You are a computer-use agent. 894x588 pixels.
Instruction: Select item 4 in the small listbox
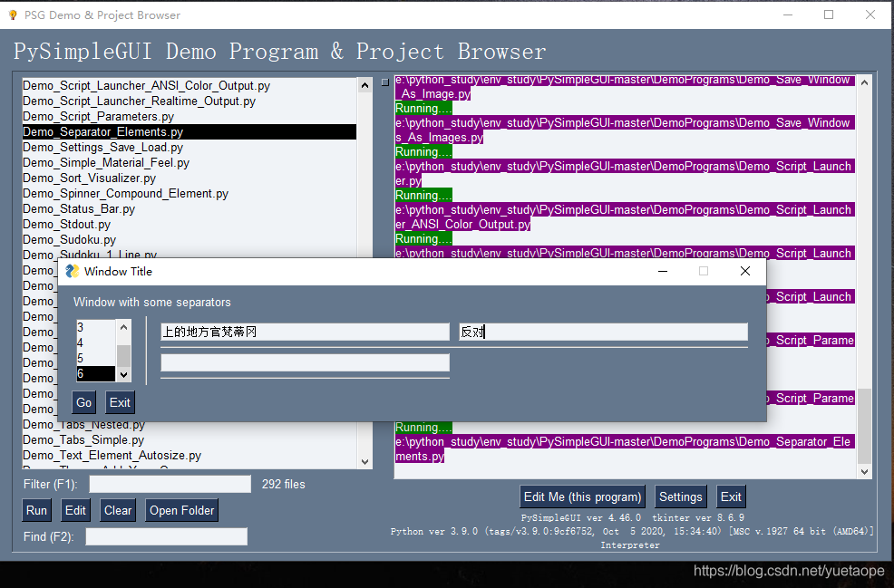click(x=96, y=343)
